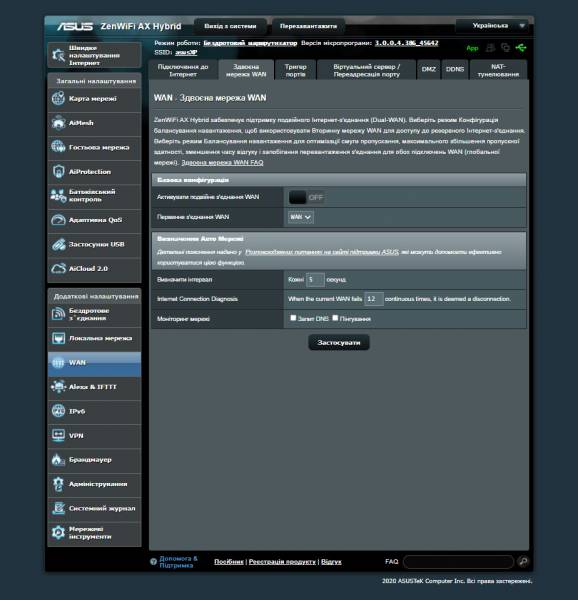Open the Quick Internet Setup wizard icon
The height and width of the screenshot is (600, 578).
(58, 55)
